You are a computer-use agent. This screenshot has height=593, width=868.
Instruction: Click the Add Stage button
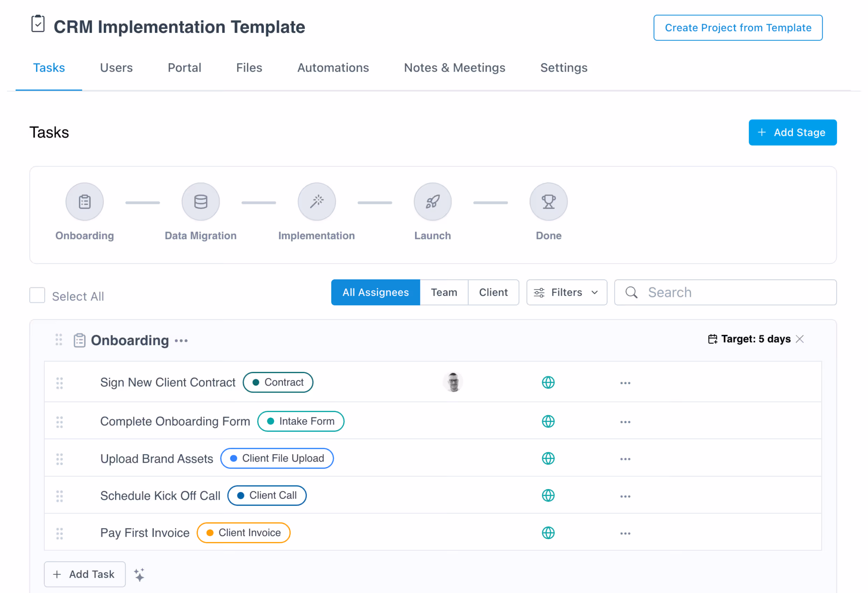tap(792, 132)
